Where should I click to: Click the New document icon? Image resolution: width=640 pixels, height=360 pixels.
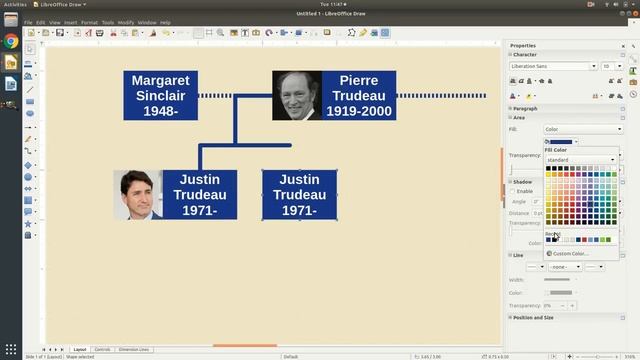31,33
